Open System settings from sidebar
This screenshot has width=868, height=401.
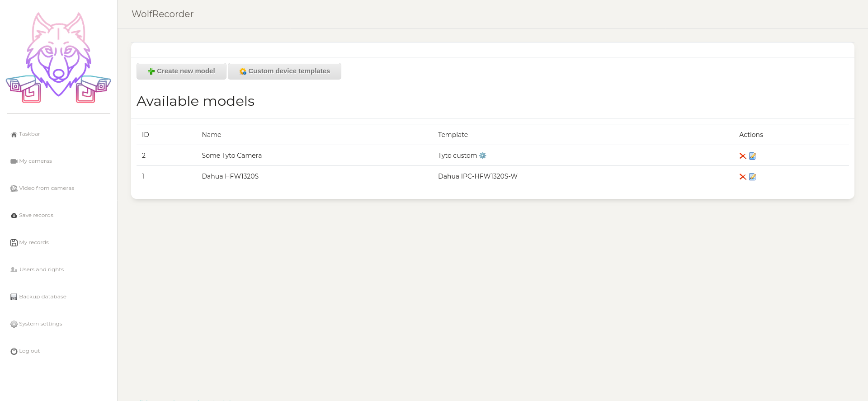(x=41, y=324)
